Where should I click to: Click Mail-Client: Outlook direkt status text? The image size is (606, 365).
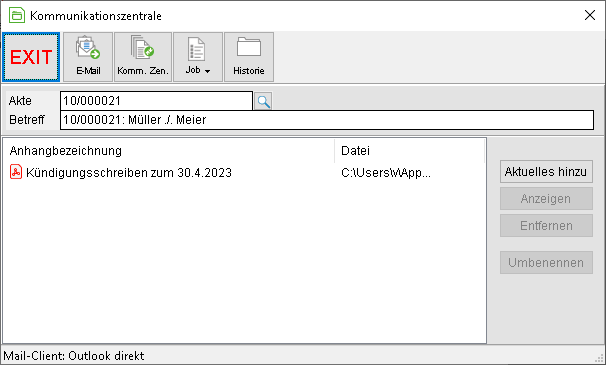pyautogui.click(x=74, y=356)
